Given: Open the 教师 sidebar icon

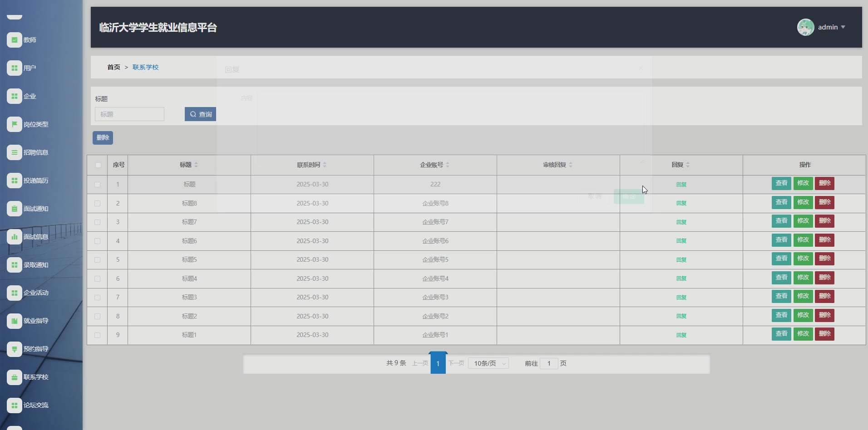Looking at the screenshot, I should (15, 40).
